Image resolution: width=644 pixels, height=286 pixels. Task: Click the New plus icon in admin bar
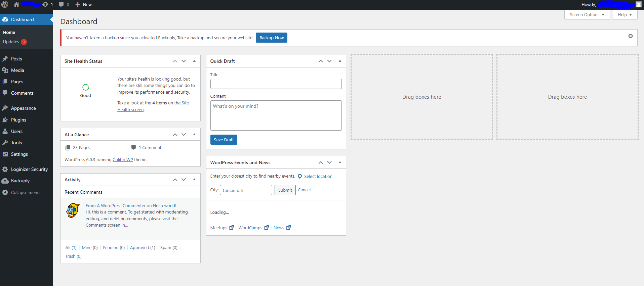[x=78, y=4]
